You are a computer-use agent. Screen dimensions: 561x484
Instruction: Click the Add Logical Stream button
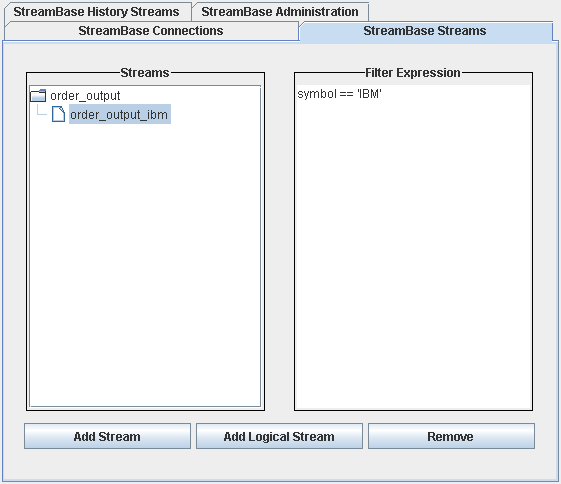(279, 436)
